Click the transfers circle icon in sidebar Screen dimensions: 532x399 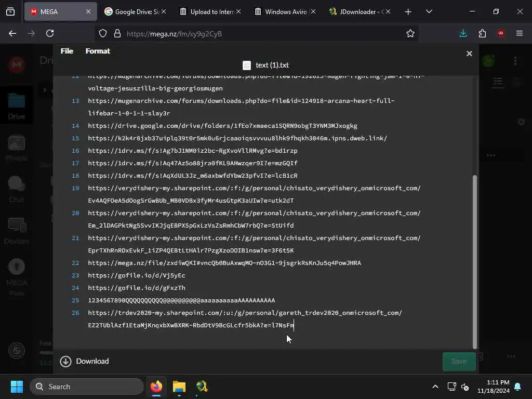pos(16,351)
